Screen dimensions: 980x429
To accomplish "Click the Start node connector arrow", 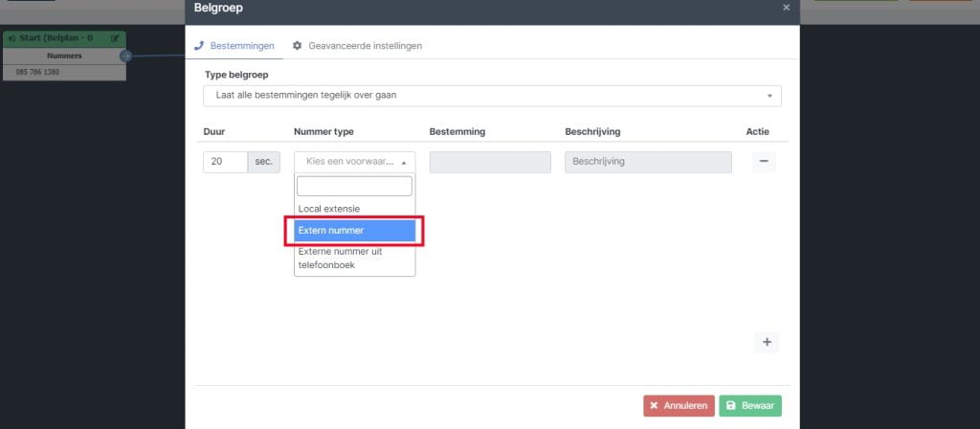I will [125, 56].
